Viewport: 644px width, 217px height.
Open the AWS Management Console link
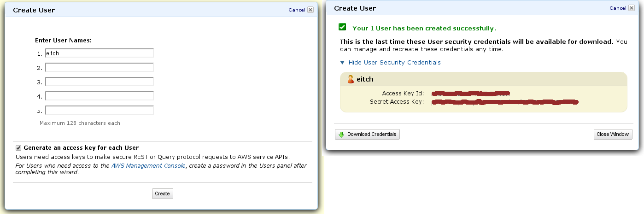(x=148, y=165)
